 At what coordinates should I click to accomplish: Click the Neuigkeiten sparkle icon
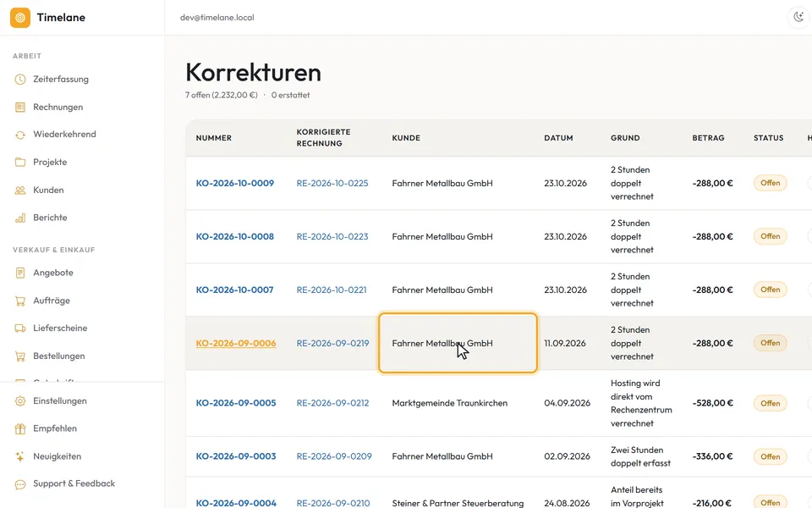click(20, 456)
